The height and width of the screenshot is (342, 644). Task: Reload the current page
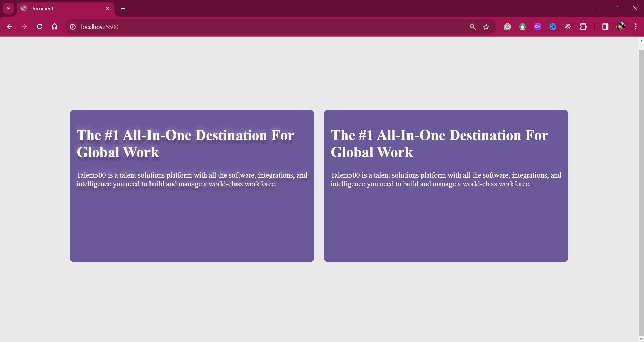pyautogui.click(x=39, y=27)
